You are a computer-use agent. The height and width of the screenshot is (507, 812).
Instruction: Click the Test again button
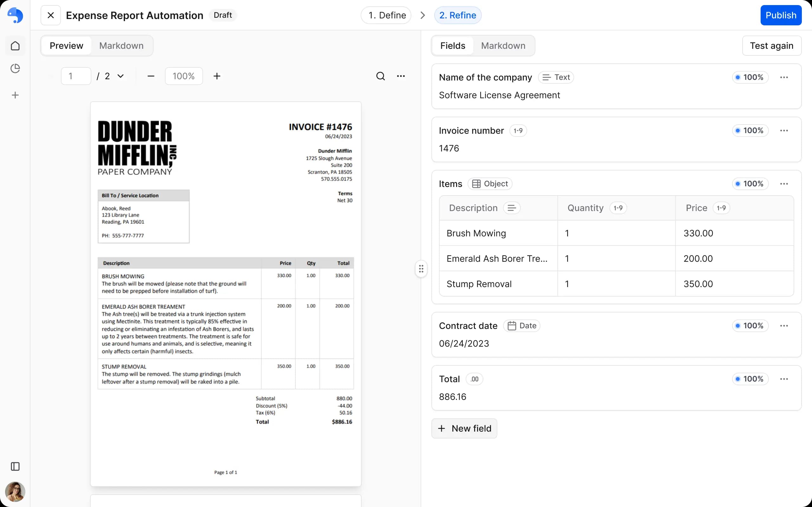pyautogui.click(x=771, y=46)
